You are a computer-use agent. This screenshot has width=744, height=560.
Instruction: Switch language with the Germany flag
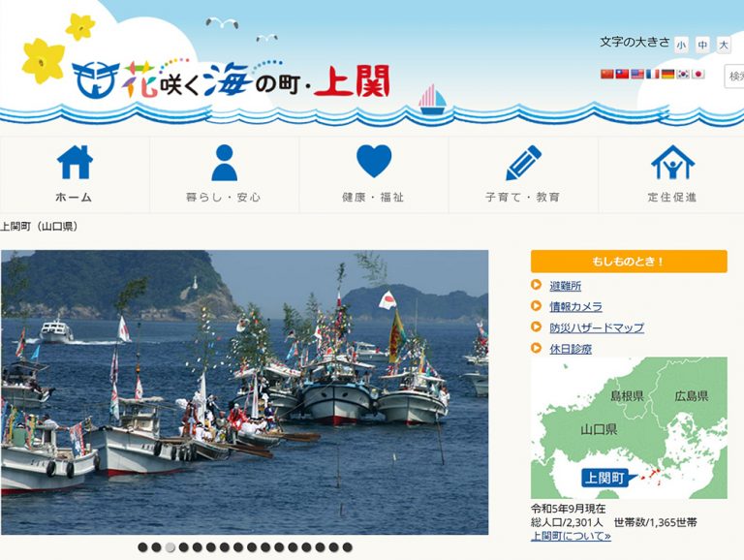point(667,74)
